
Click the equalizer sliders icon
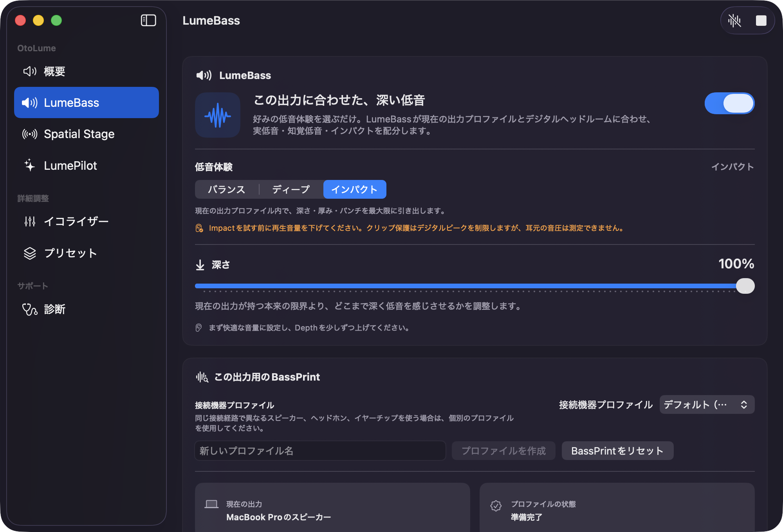point(30,221)
